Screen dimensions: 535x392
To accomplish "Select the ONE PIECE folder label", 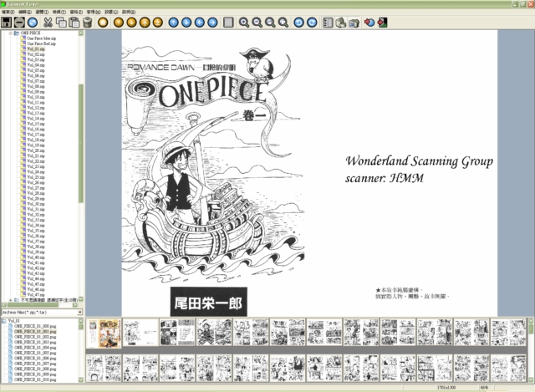I will (30, 33).
